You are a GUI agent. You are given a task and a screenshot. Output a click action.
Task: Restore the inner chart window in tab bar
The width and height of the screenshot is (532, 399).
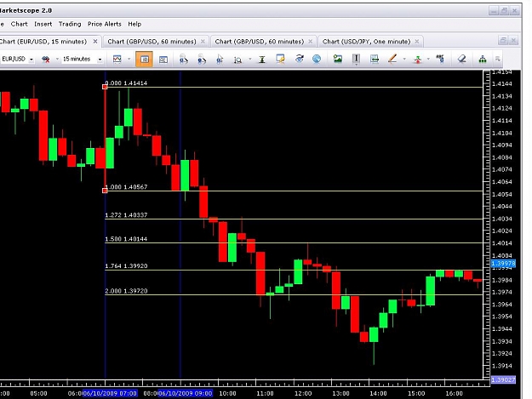503,40
